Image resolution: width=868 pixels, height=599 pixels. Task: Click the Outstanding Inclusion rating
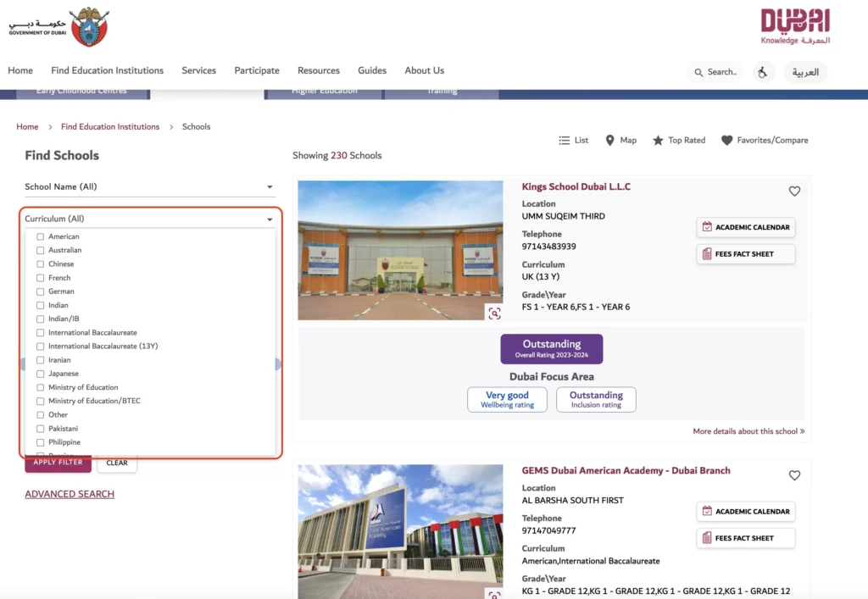tap(596, 399)
